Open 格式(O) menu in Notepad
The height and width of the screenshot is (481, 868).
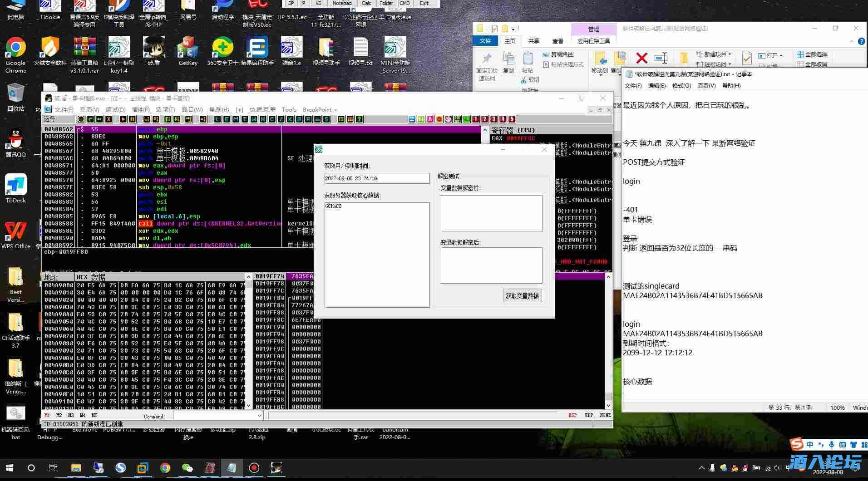point(681,85)
